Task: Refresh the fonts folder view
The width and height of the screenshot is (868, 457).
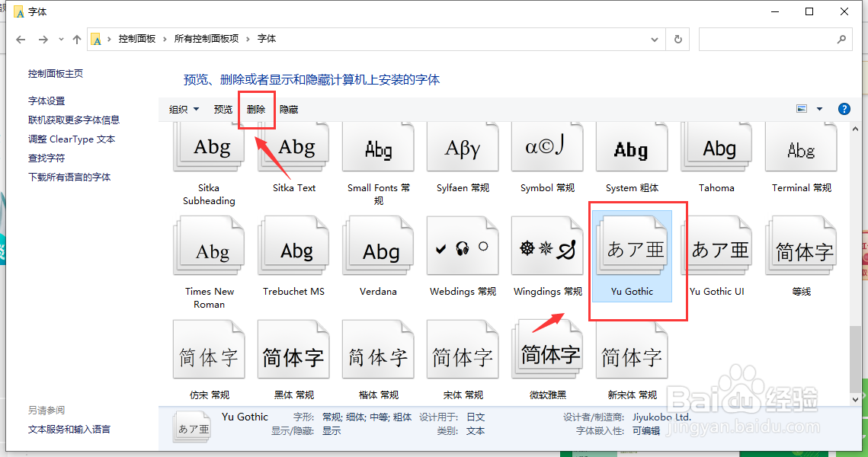Action: coord(677,40)
